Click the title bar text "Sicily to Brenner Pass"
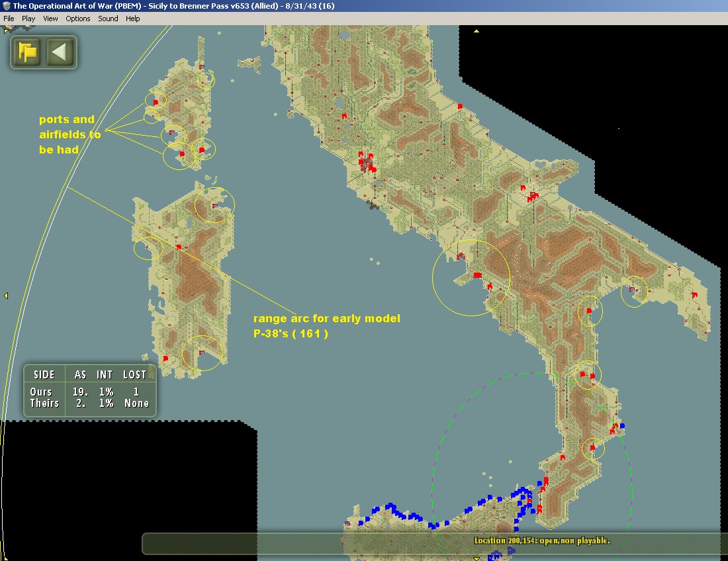 click(191, 6)
